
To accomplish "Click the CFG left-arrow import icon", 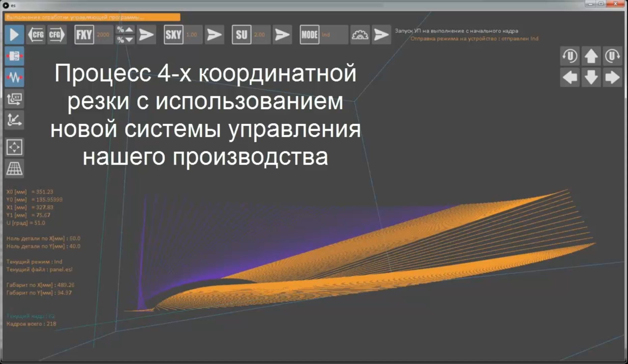I will pyautogui.click(x=36, y=35).
